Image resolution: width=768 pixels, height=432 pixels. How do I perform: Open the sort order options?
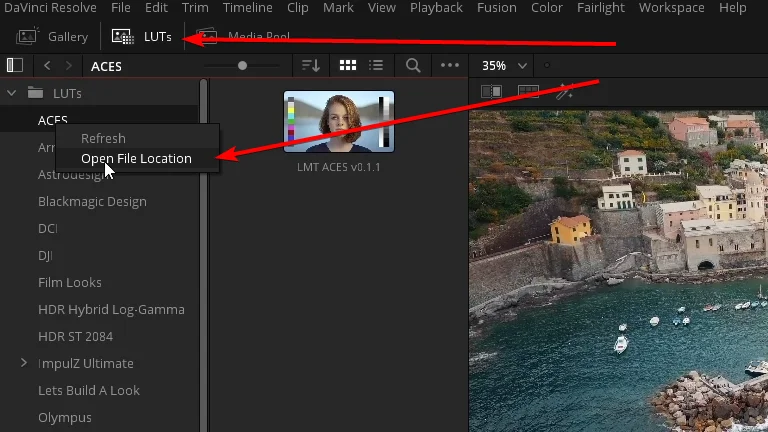[311, 66]
